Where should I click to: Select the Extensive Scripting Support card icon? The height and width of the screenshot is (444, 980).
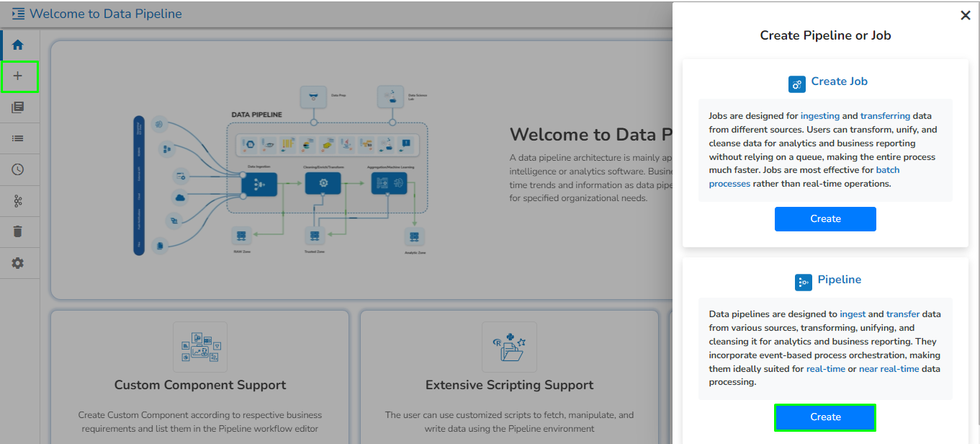pyautogui.click(x=509, y=347)
